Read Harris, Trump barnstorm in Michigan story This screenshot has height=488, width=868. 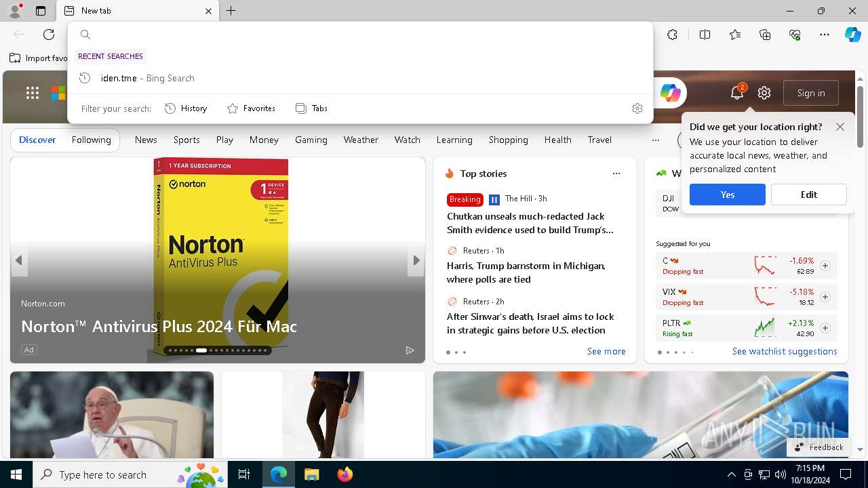point(526,272)
